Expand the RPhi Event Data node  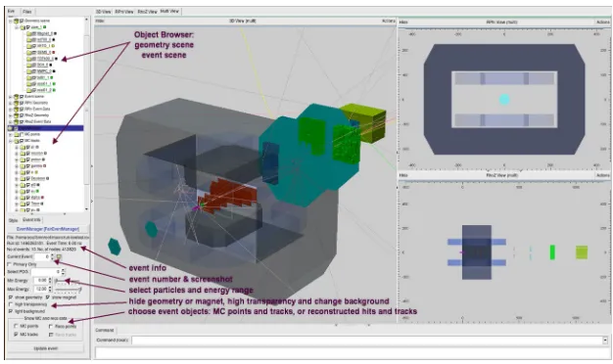[x=11, y=109]
